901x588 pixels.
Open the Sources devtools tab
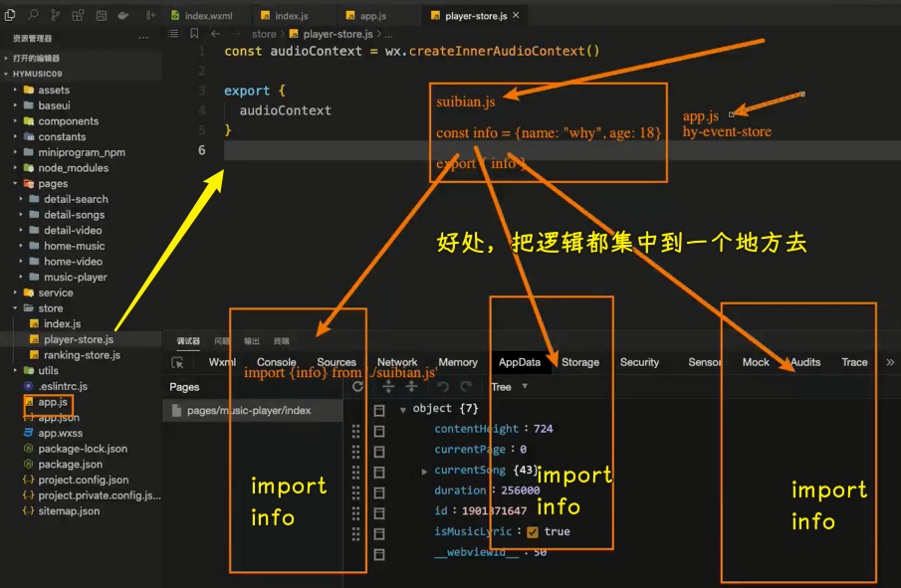click(x=337, y=362)
